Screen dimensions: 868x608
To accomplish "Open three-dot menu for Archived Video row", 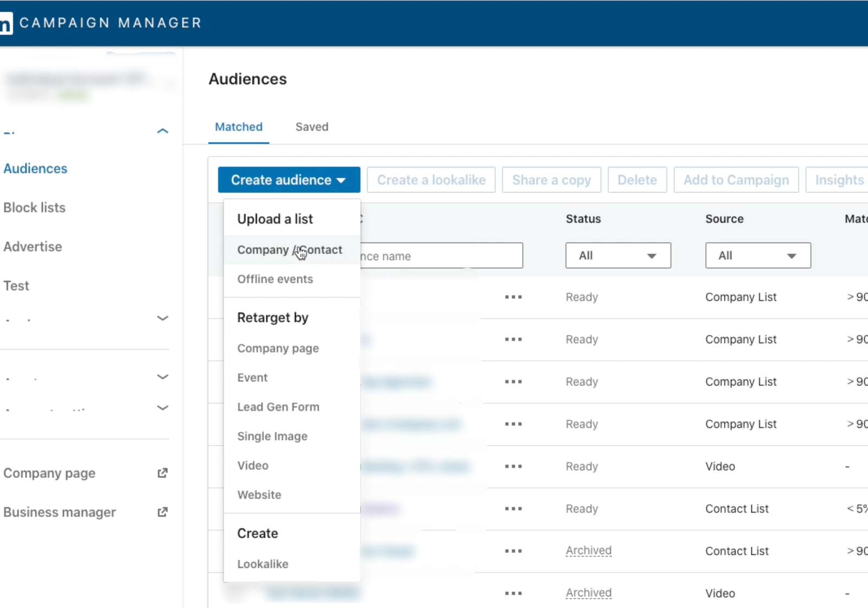I will [513, 593].
